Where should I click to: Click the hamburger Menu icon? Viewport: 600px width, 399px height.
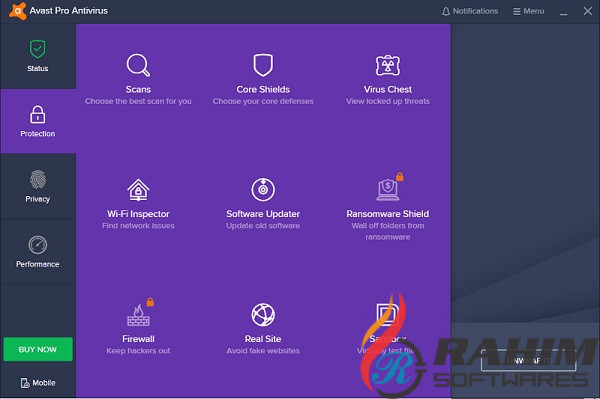click(x=517, y=11)
